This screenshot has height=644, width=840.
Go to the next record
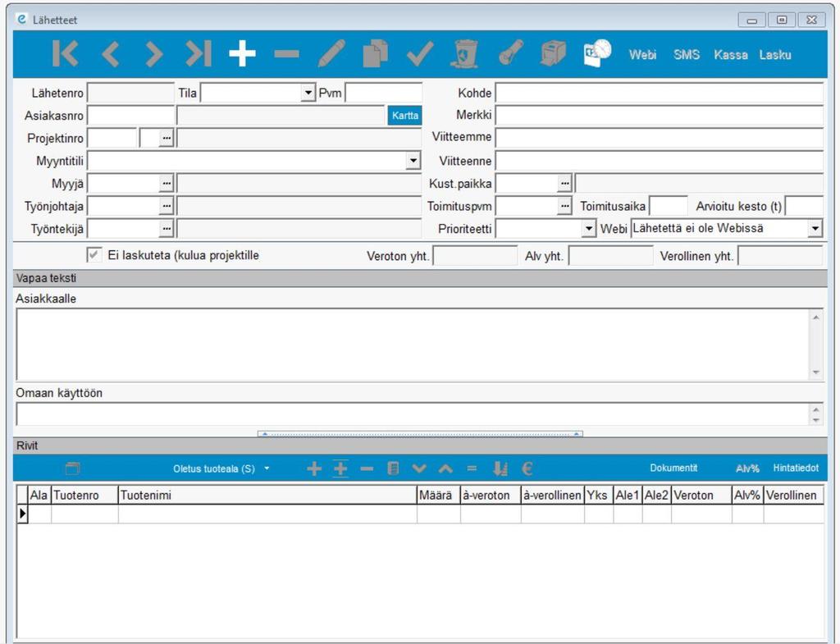coord(153,53)
